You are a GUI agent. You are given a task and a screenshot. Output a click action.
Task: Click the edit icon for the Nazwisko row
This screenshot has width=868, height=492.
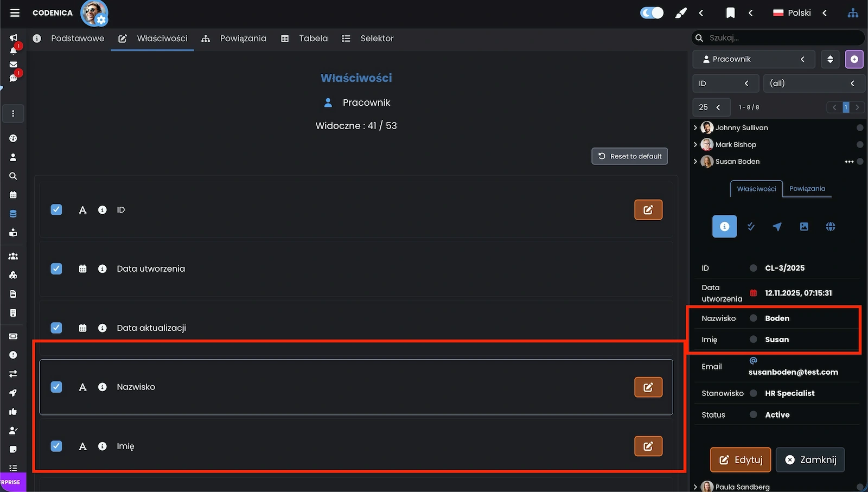pyautogui.click(x=648, y=387)
